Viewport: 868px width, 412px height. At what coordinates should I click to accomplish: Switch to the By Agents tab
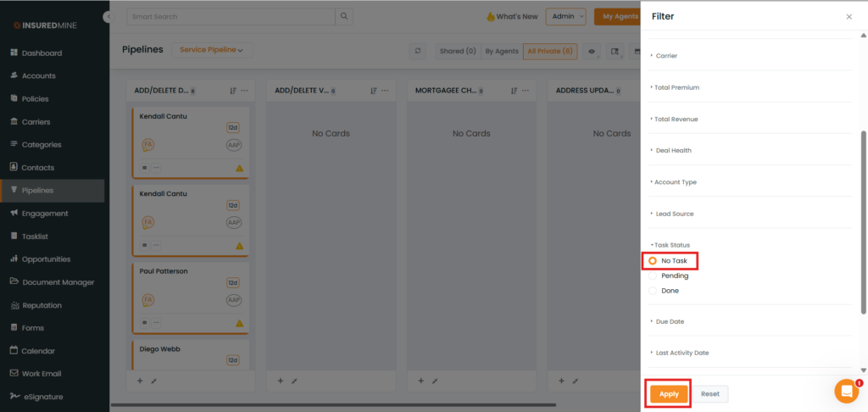click(x=501, y=51)
